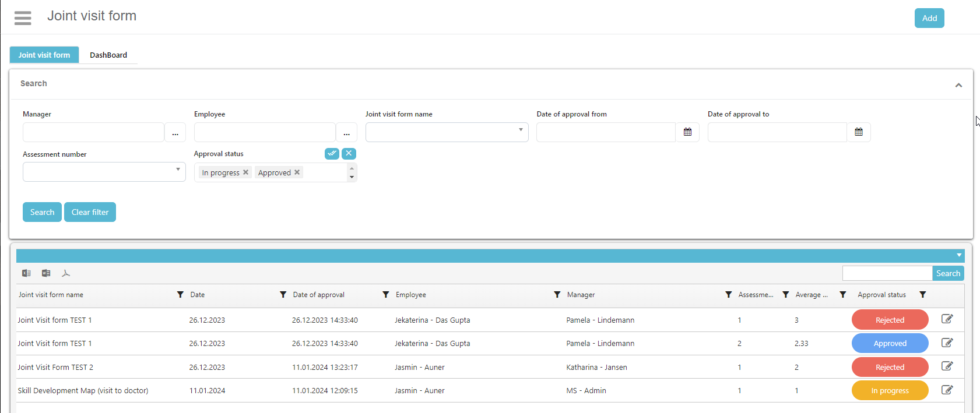Remove the Approved status tag
The width and height of the screenshot is (980, 413).
tap(297, 172)
